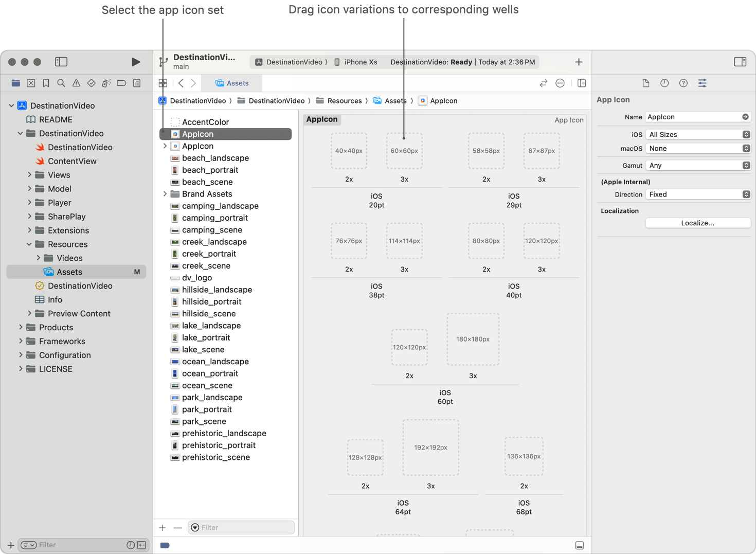
Task: Select the Attributes inspector sliders icon
Action: pos(702,83)
